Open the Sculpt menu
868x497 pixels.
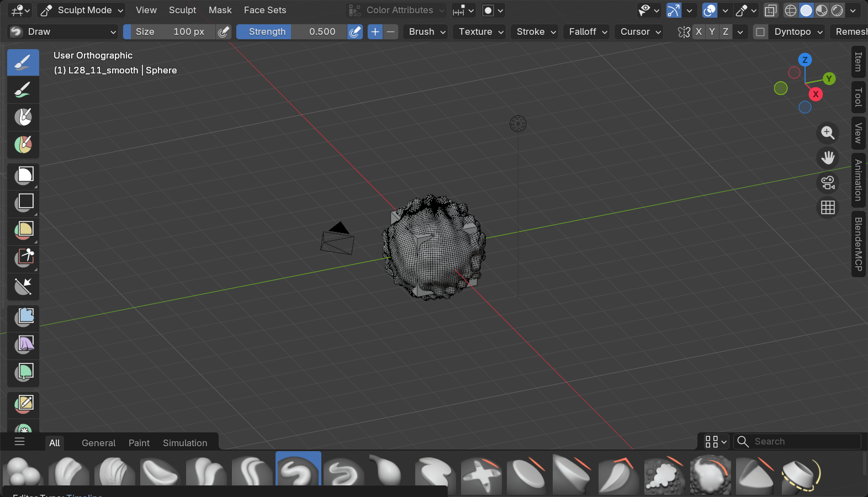183,10
